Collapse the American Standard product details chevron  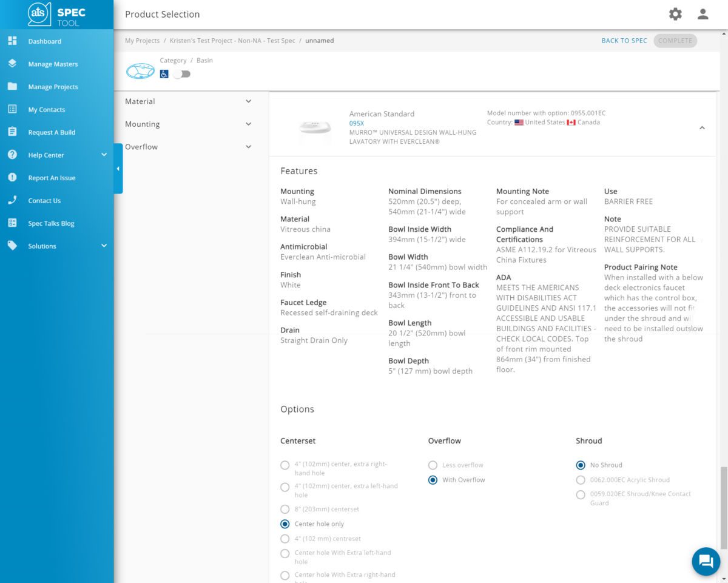[702, 128]
